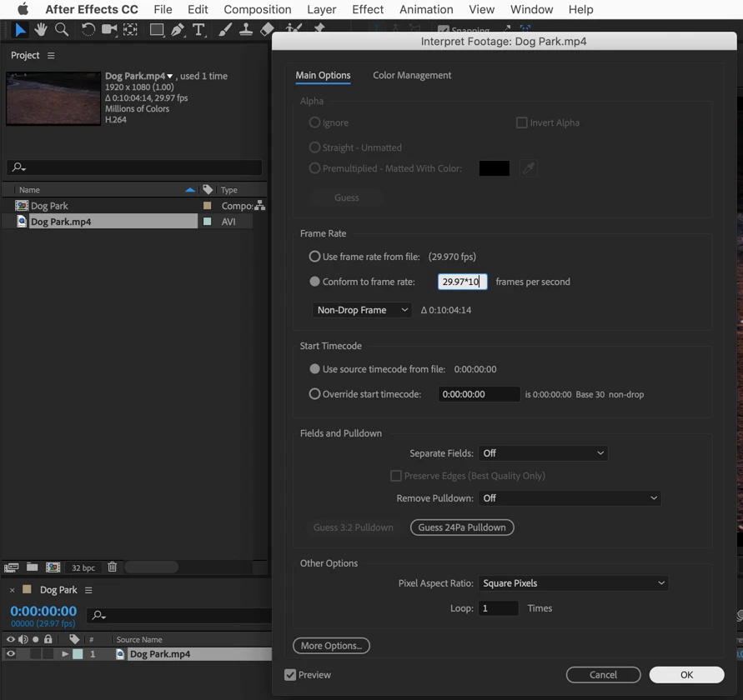
Task: Select the Eraser tool
Action: pos(267,29)
